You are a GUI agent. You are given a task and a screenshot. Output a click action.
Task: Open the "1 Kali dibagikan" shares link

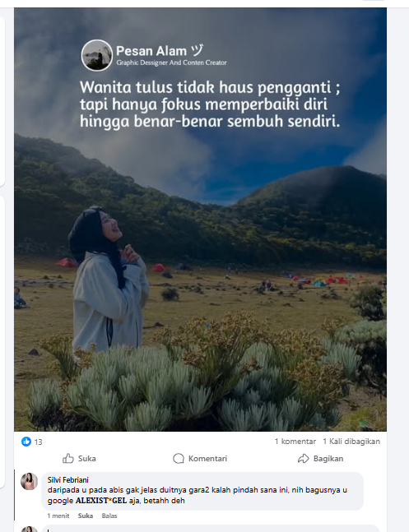[x=351, y=442]
